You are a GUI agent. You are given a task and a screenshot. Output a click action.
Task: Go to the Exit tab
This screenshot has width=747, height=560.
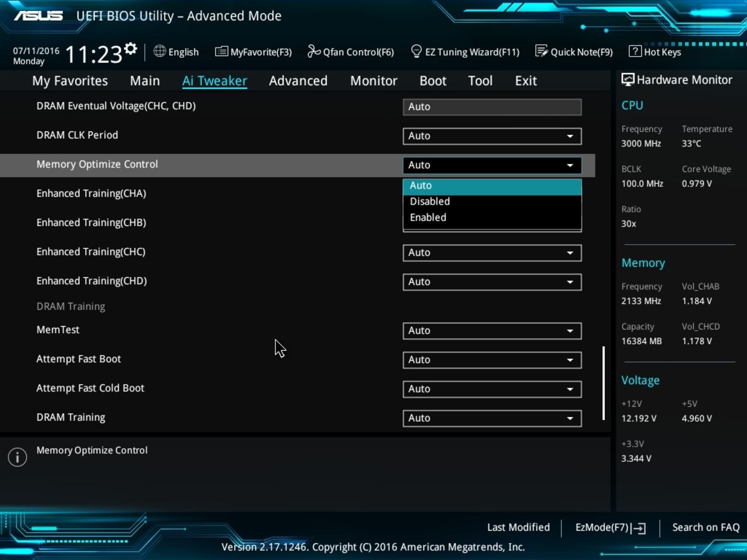point(526,81)
